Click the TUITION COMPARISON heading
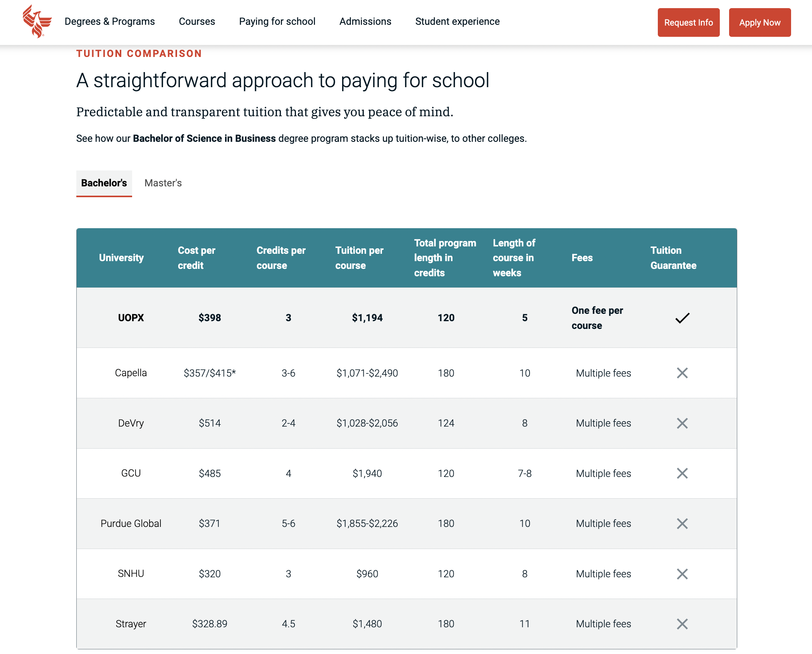 pos(139,53)
